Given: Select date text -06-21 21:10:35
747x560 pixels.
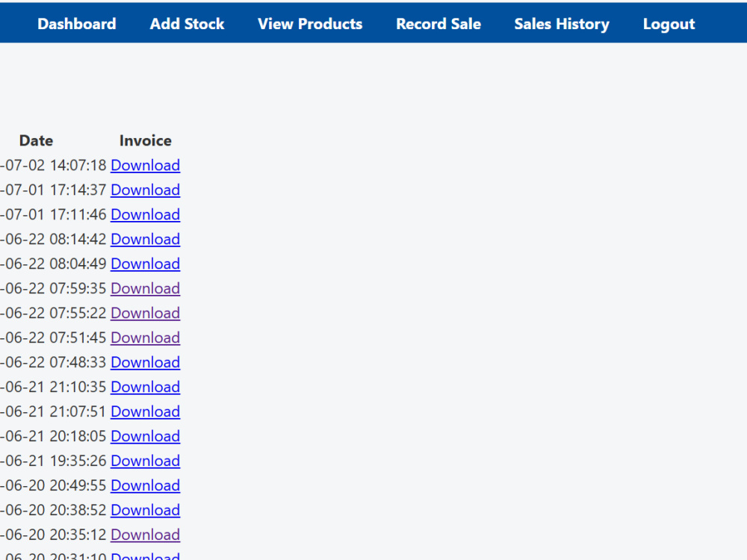Looking at the screenshot, I should (53, 387).
